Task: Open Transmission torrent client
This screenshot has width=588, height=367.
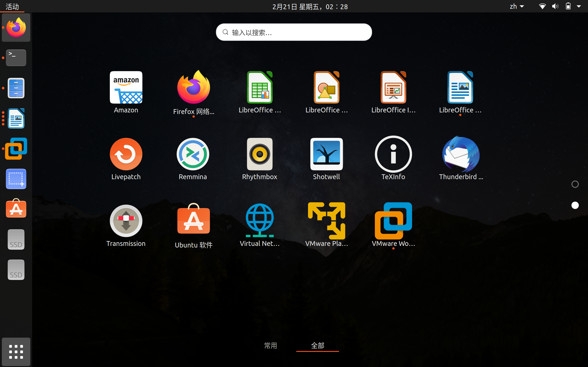Action: (126, 221)
